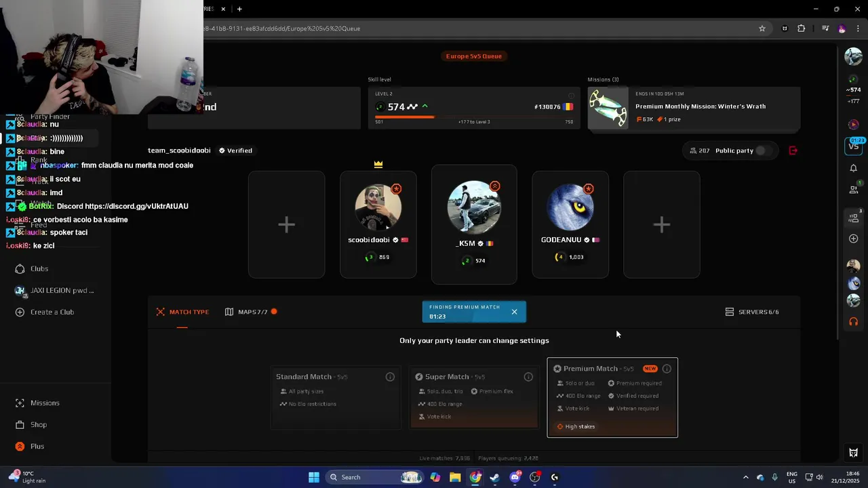Toggle the Public party switch

(764, 150)
